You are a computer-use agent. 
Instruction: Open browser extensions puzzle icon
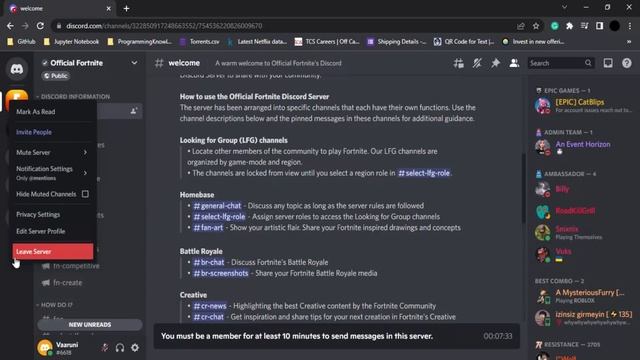569,26
